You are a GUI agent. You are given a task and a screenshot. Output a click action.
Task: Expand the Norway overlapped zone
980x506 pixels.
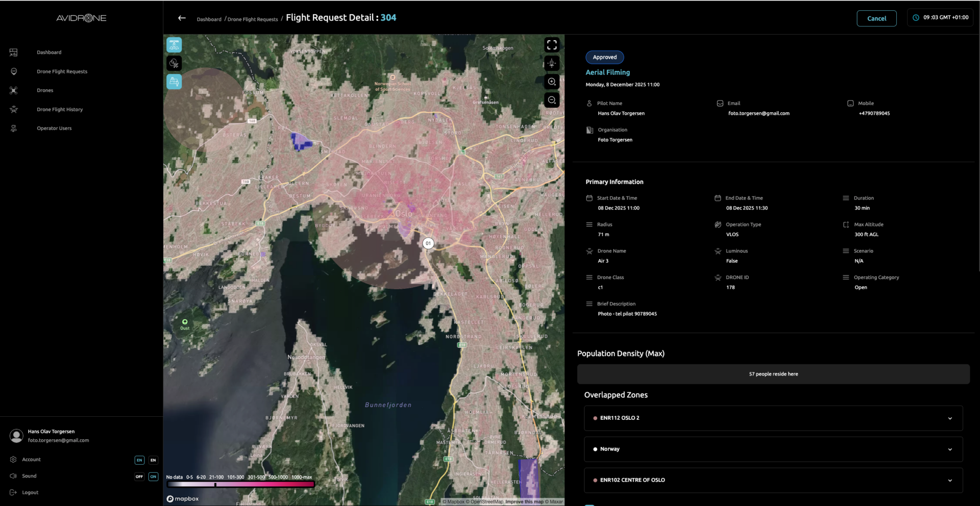[949, 449]
